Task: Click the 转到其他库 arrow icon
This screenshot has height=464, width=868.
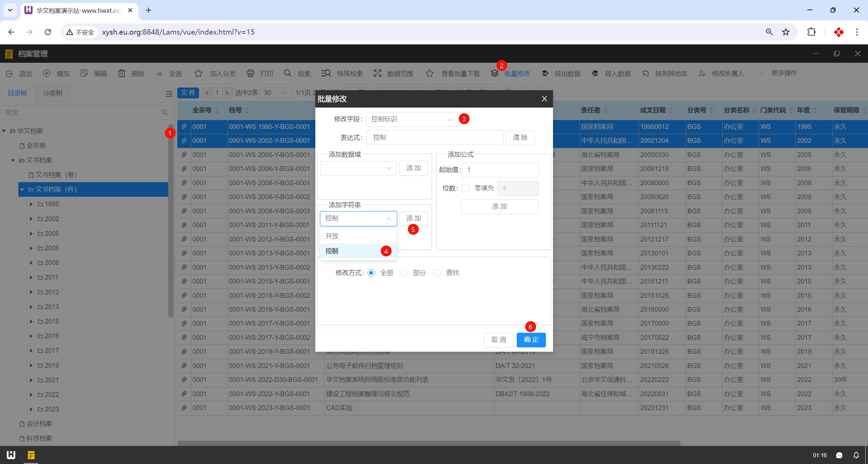Action: pos(645,73)
